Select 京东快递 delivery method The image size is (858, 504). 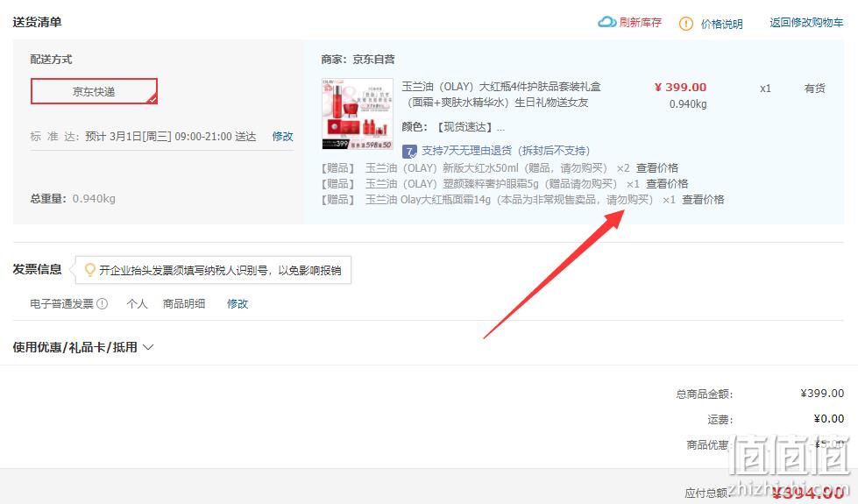pyautogui.click(x=94, y=91)
